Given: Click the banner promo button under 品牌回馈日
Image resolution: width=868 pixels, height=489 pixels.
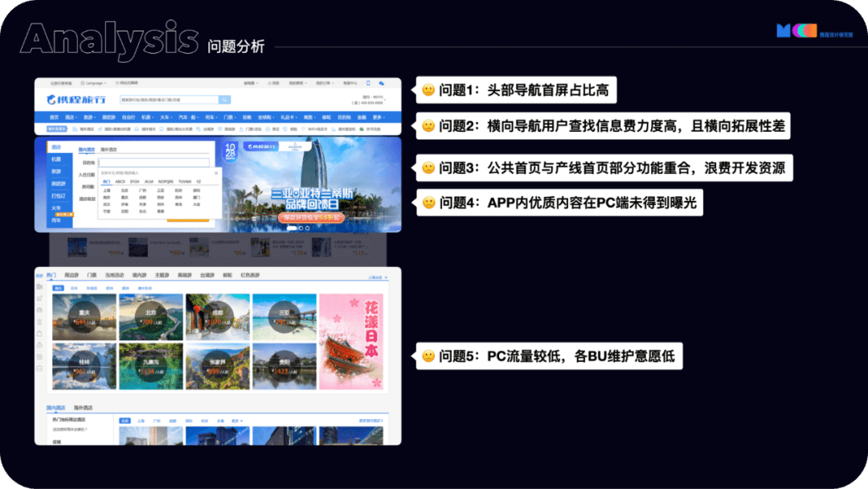Looking at the screenshot, I should [x=310, y=218].
